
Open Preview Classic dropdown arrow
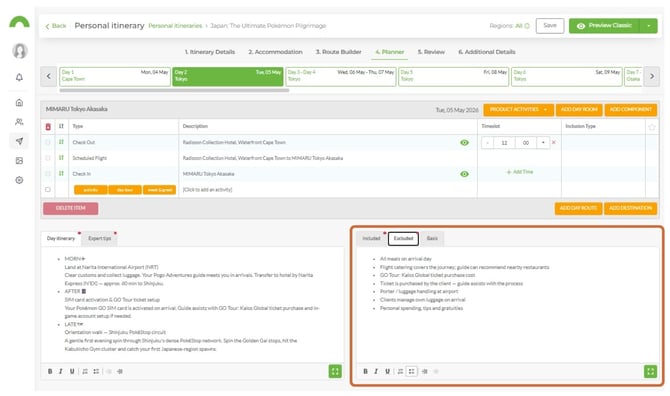click(649, 26)
